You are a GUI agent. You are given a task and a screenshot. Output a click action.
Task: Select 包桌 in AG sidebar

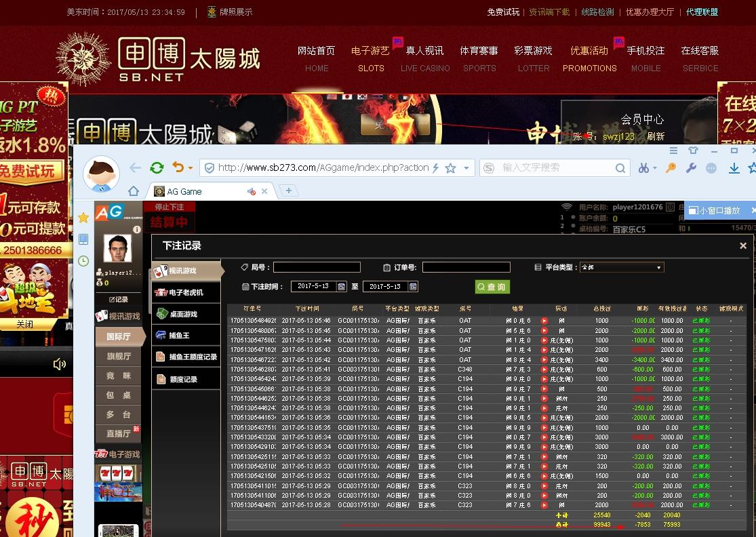pyautogui.click(x=119, y=395)
